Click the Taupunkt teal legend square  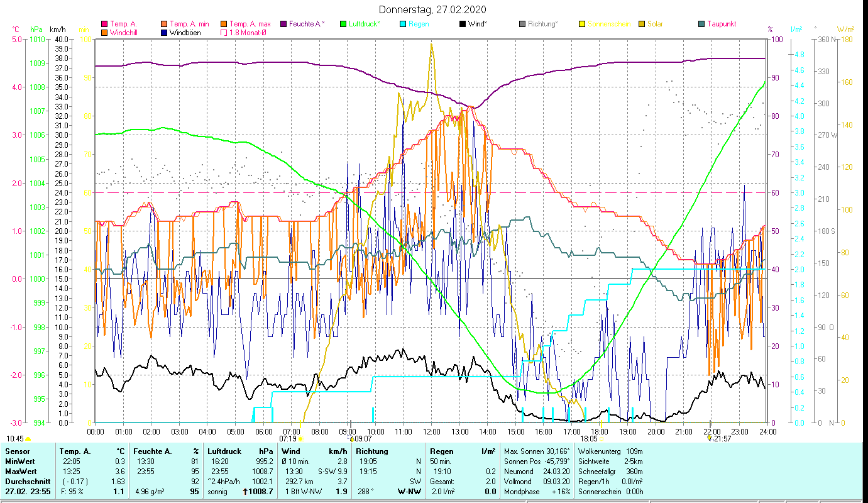(701, 24)
